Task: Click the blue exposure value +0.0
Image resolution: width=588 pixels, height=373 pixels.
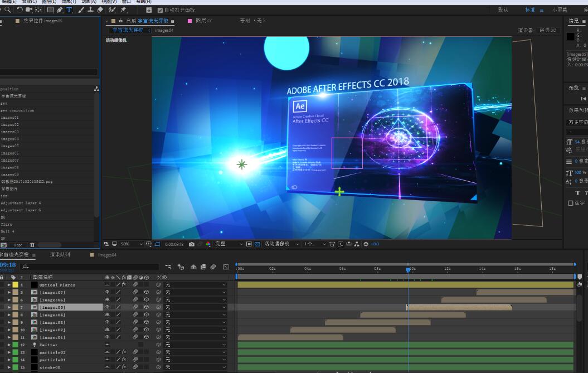Action: click(x=375, y=244)
